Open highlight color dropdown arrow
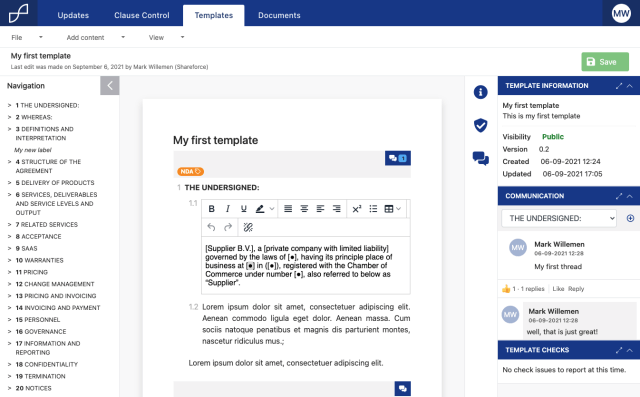This screenshot has height=397, width=640. 272,209
